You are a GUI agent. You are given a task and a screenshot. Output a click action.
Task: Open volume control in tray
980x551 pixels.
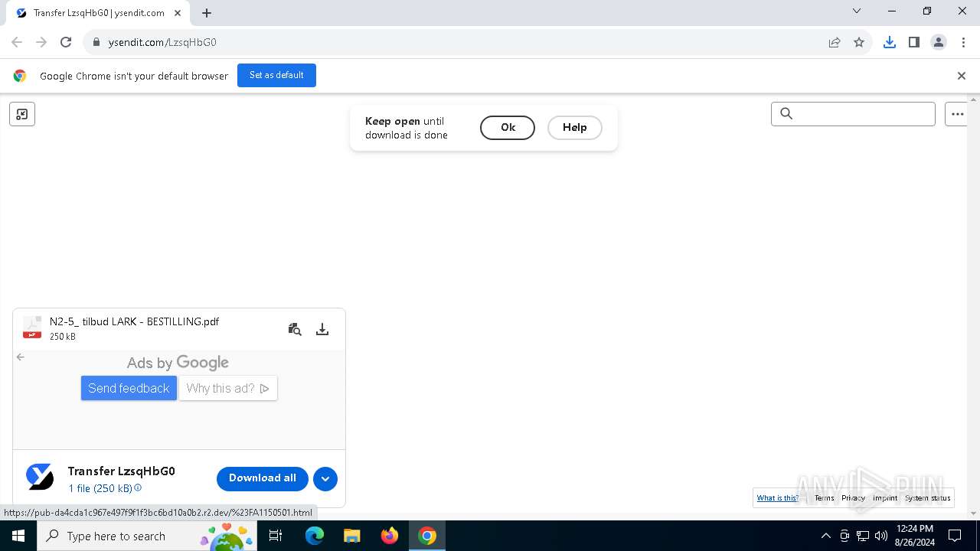pyautogui.click(x=880, y=536)
